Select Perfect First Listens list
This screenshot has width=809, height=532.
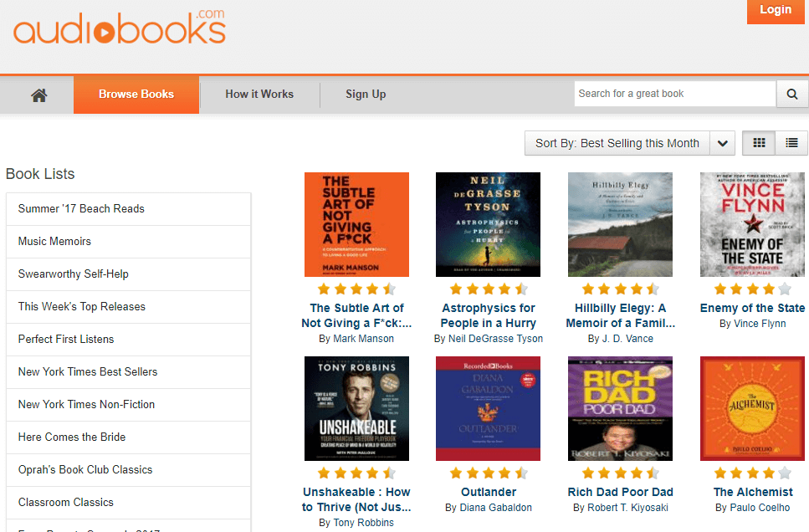tap(129, 340)
